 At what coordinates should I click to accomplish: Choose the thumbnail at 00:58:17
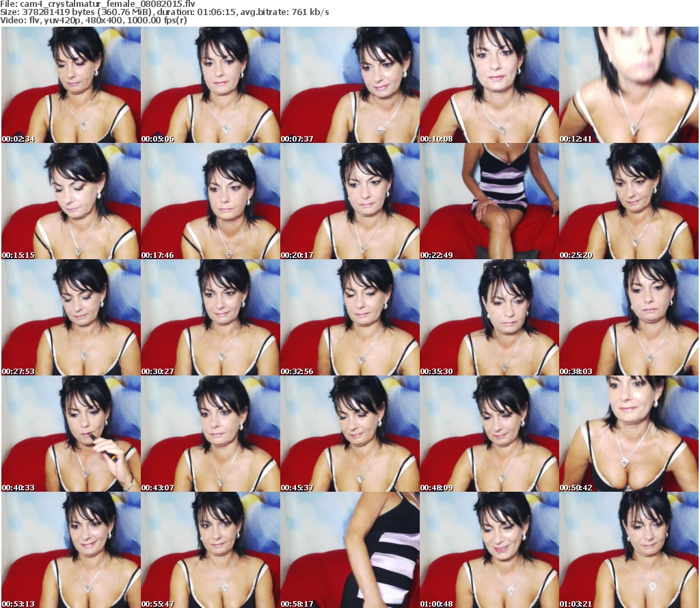click(x=350, y=550)
